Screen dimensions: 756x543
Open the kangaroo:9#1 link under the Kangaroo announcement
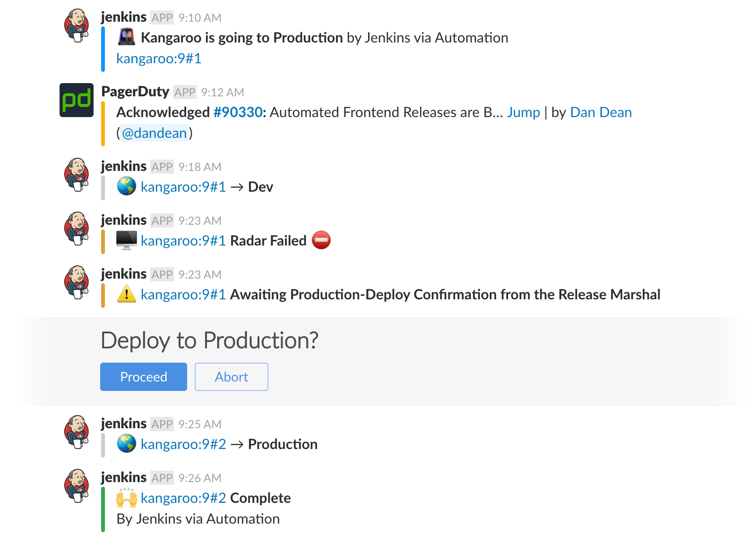(159, 59)
